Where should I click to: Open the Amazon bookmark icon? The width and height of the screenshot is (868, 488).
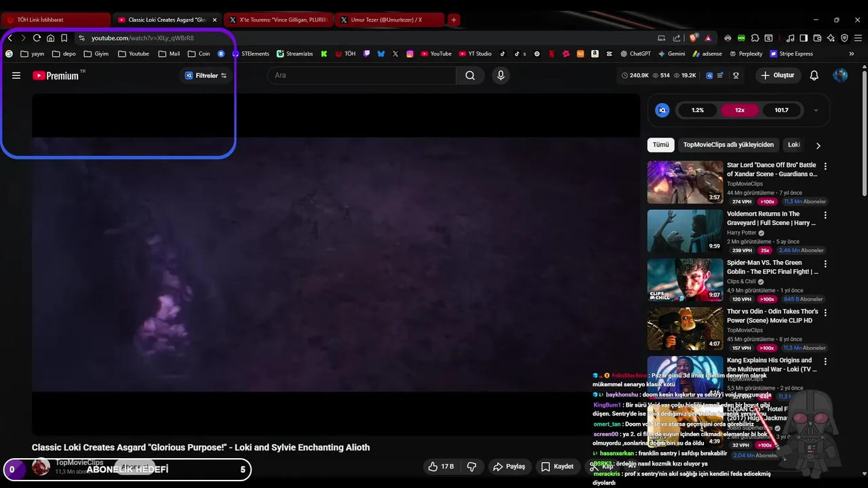click(595, 54)
